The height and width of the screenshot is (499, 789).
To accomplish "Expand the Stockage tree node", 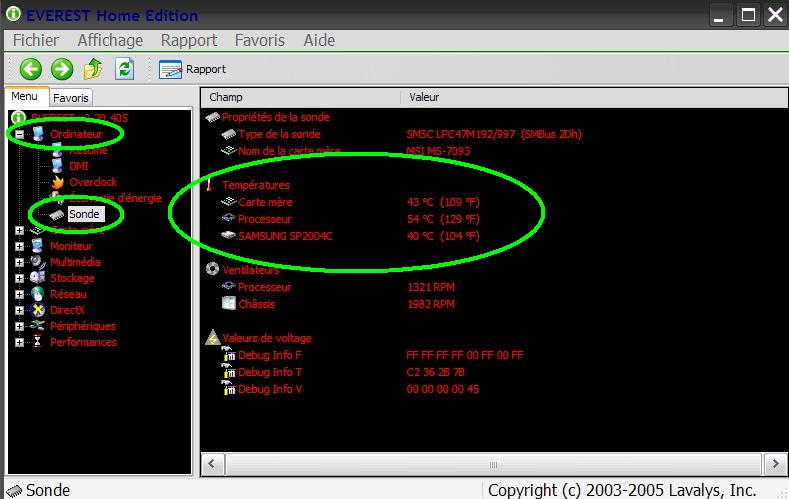I will coord(19,278).
